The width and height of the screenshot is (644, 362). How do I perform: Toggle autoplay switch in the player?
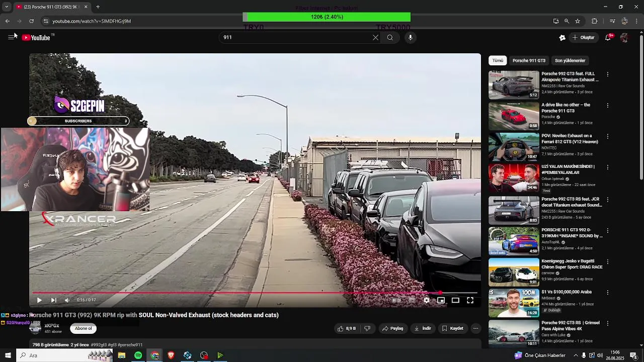pos(395,300)
